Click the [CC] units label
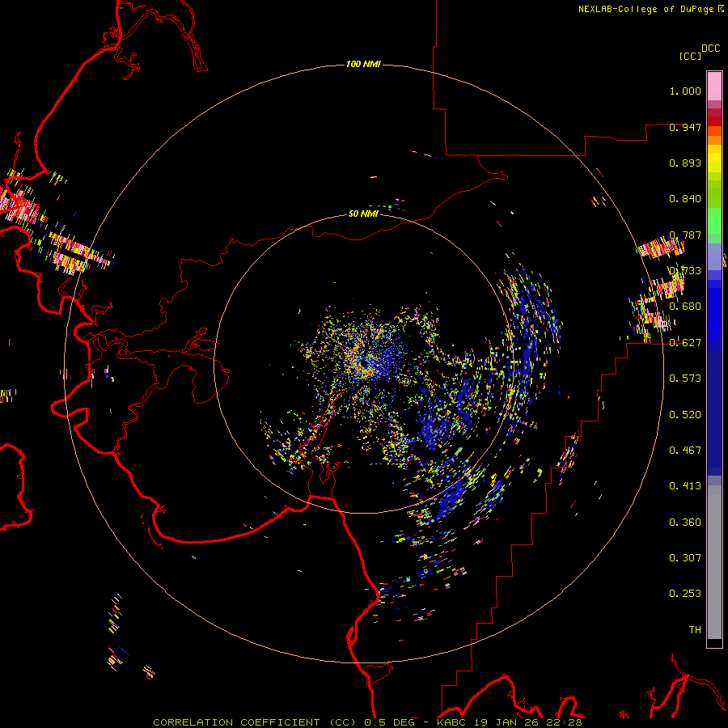Viewport: 728px width, 728px height. coord(690,56)
